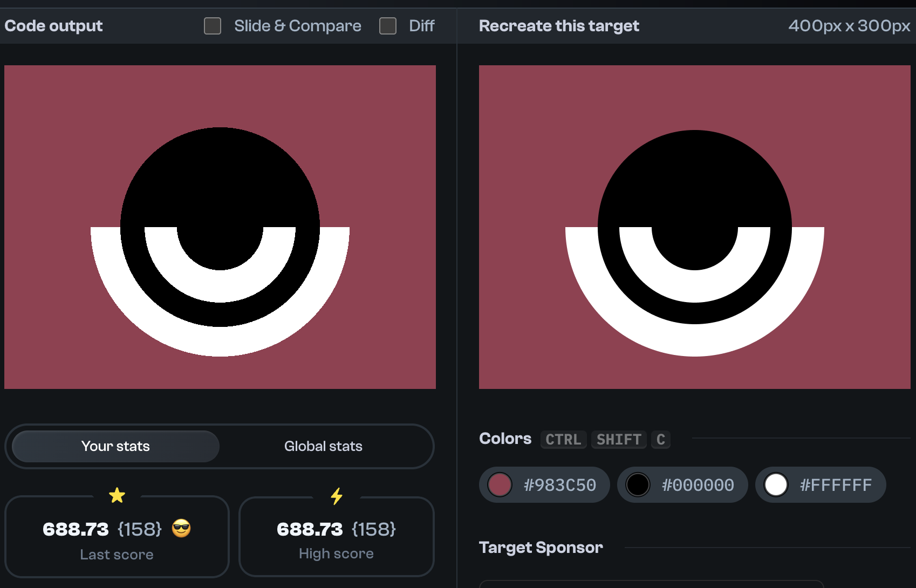Click the white #FFFFFF color circle icon
Image resolution: width=916 pixels, height=588 pixels.
point(777,484)
